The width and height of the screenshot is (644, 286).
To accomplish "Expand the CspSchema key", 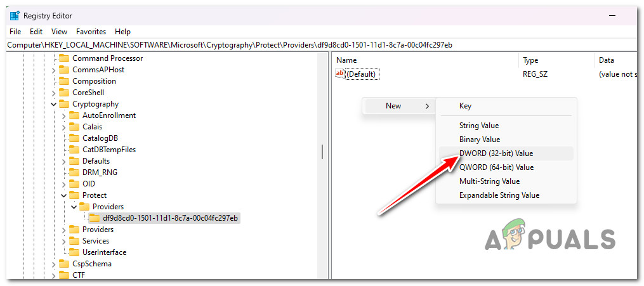I will [x=53, y=264].
